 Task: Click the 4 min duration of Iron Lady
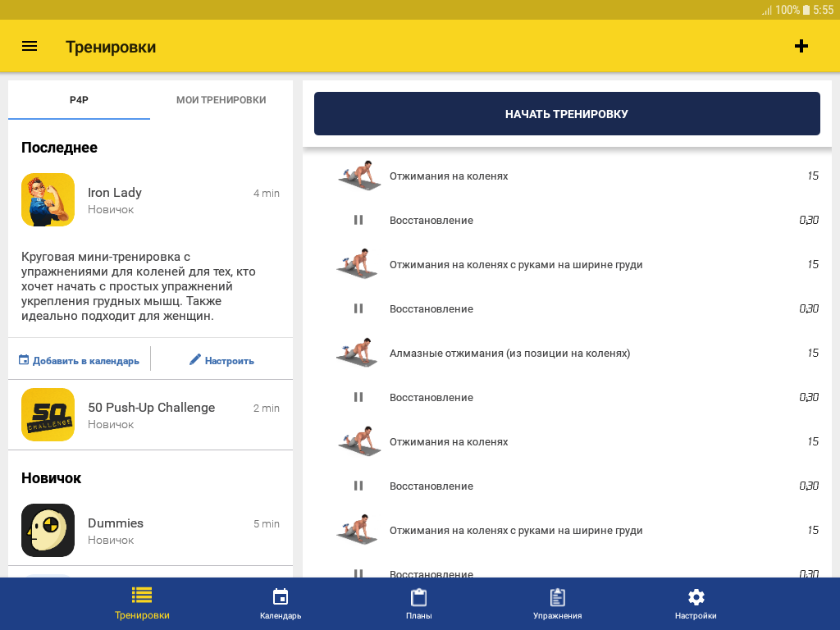pyautogui.click(x=267, y=193)
